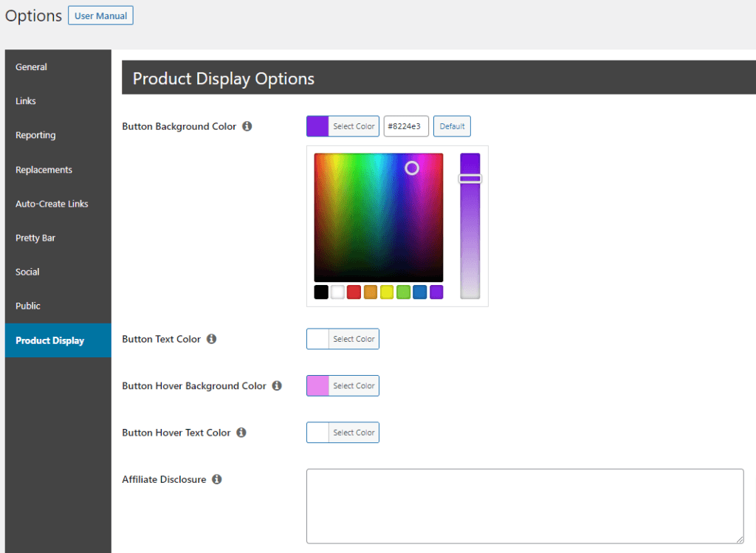The height and width of the screenshot is (553, 756).
Task: Open the Button Text Color picker
Action: point(343,338)
